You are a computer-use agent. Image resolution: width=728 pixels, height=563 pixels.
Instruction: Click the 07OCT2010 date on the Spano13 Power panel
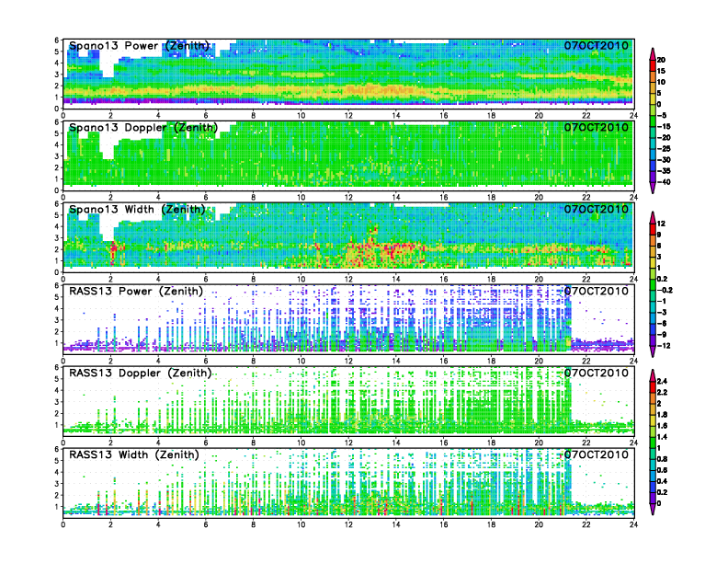(597, 46)
